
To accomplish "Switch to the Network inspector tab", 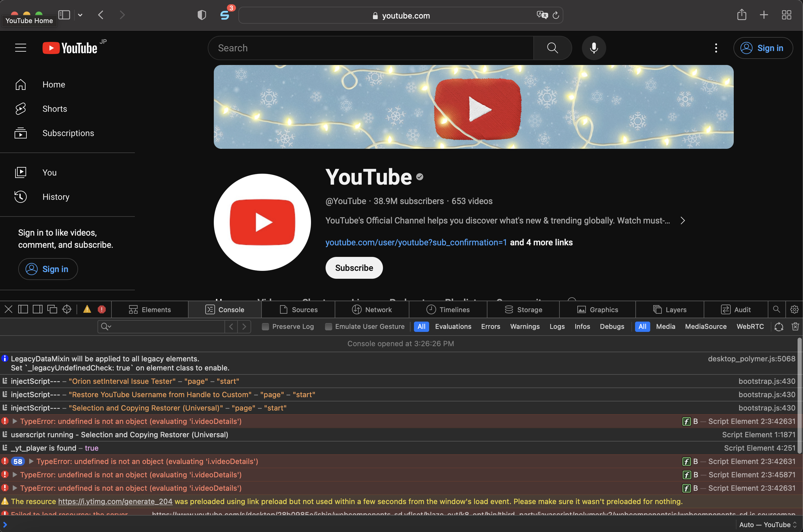I will [372, 309].
